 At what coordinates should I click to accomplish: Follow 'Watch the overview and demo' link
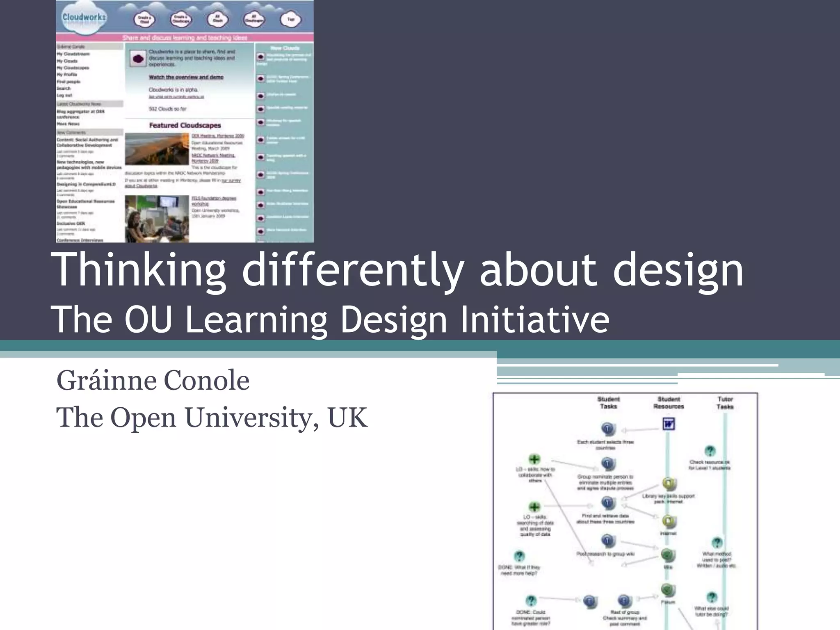186,77
